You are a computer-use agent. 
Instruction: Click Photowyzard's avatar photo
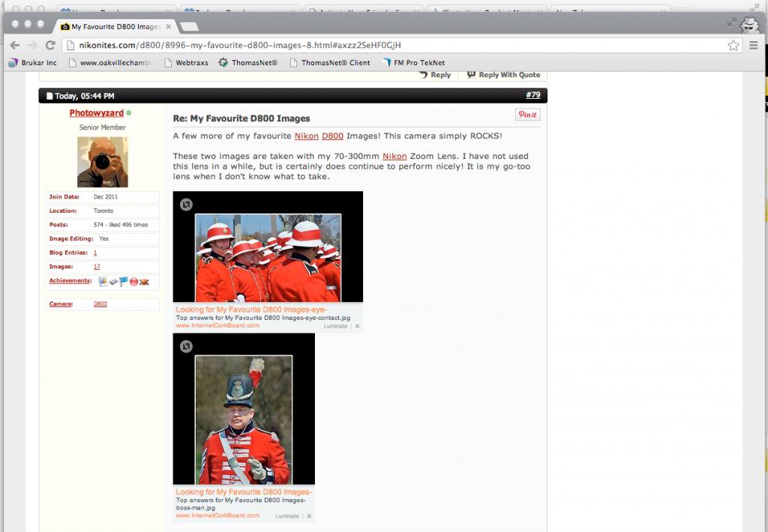coord(102,162)
